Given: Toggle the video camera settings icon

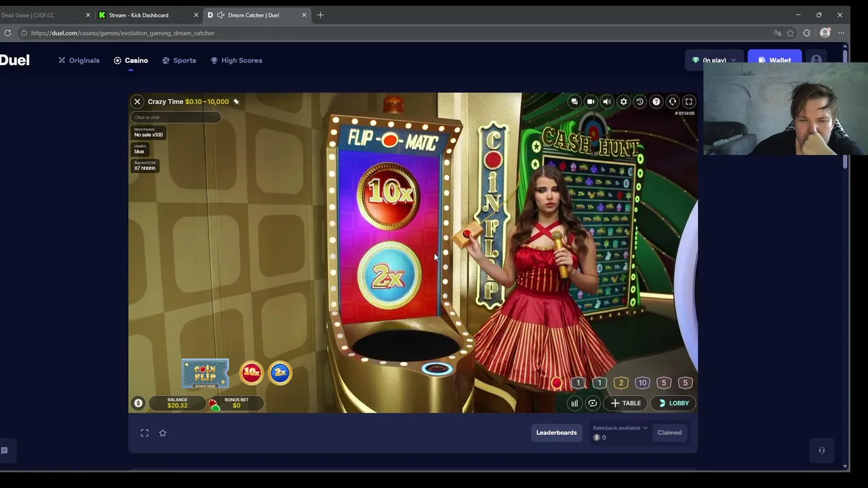Looking at the screenshot, I should pyautogui.click(x=591, y=102).
